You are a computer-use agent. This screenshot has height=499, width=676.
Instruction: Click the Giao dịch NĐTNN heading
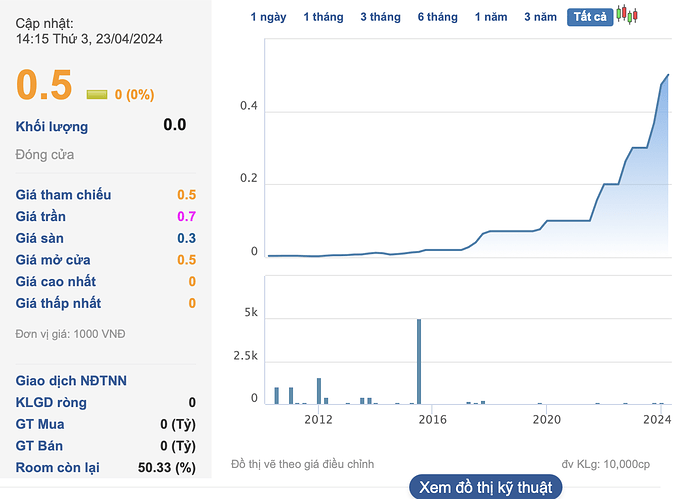(71, 380)
